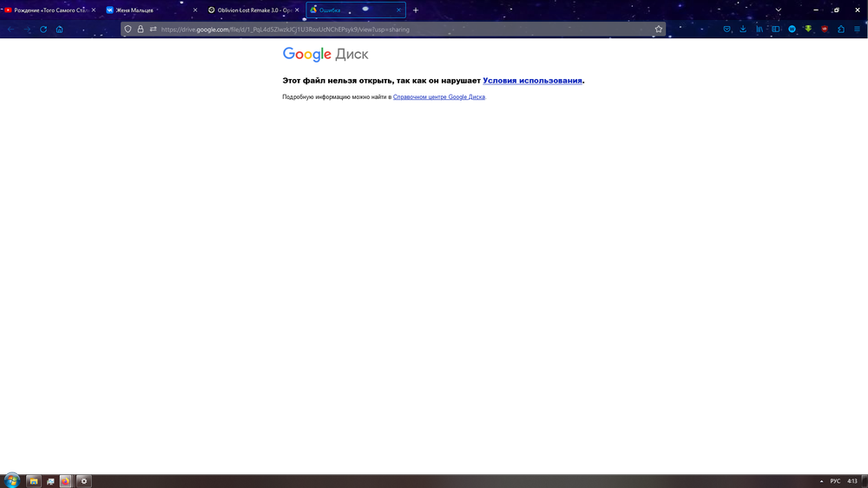Show hidden system tray icons
Screen dimensions: 868x488
click(821, 481)
